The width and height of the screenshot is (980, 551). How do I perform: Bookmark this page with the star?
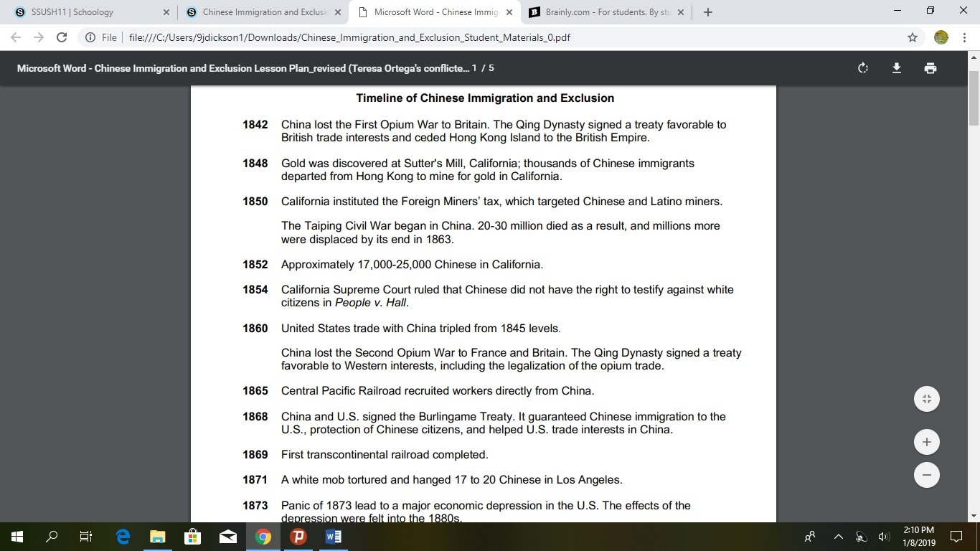pos(913,37)
